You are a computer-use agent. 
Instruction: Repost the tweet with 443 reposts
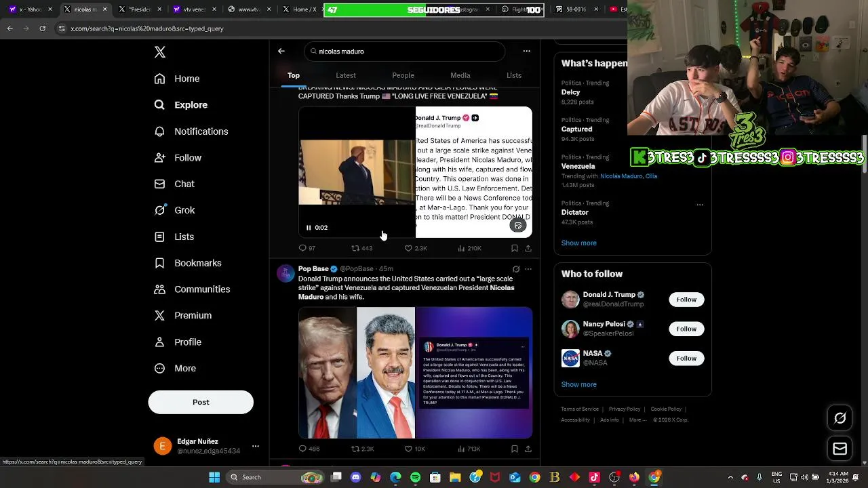coord(361,248)
